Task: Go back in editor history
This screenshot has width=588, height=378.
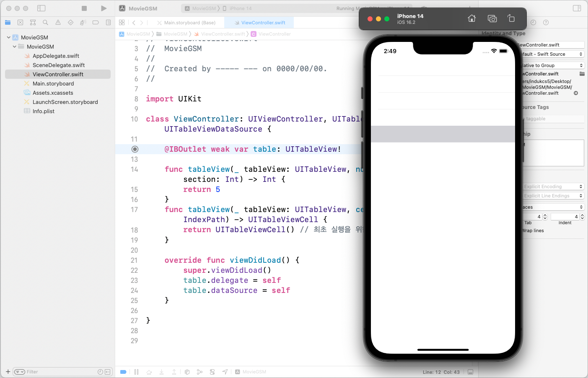Action: point(134,23)
